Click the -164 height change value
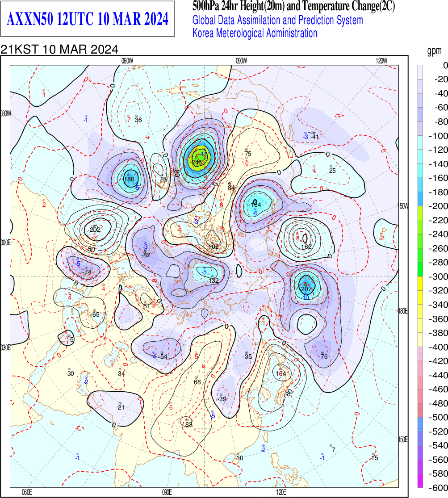The image size is (448, 498). point(255,205)
